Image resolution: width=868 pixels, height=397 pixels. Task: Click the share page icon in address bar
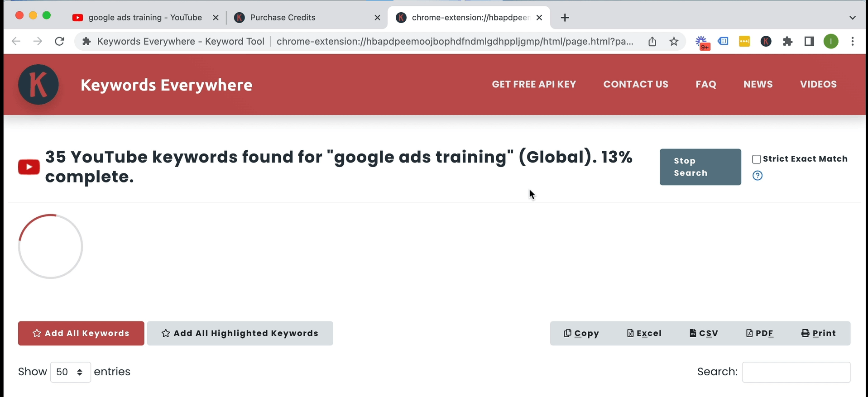652,42
